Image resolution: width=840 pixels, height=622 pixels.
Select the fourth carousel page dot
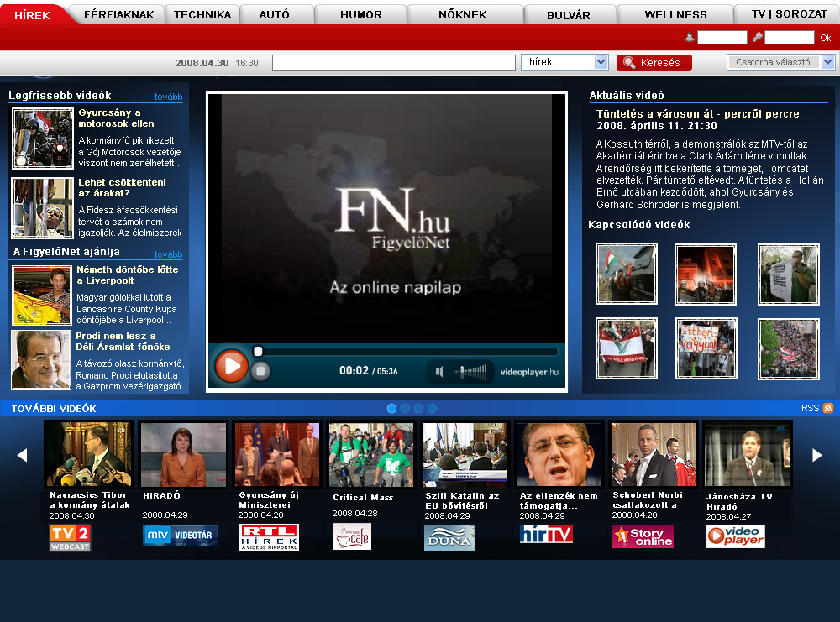[x=432, y=409]
